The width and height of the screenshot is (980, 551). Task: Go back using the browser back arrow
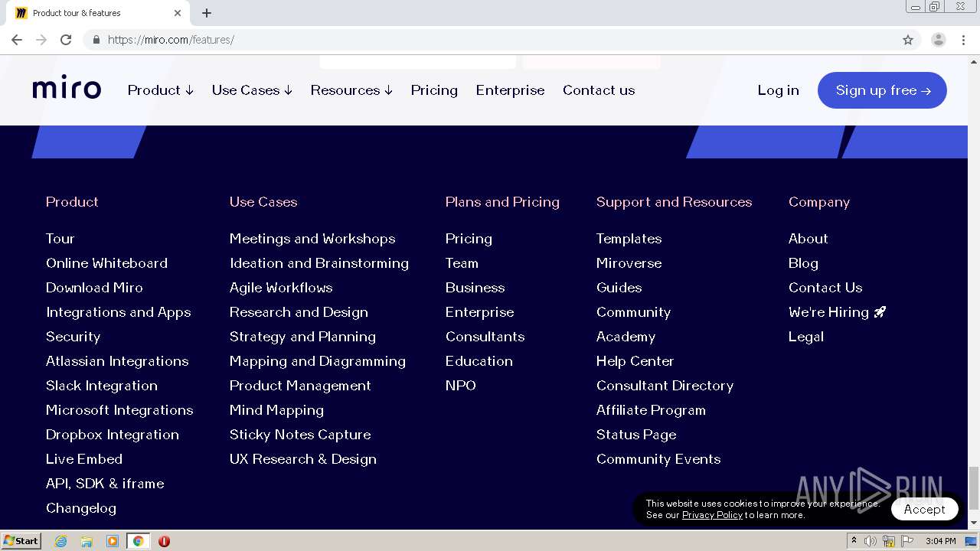(x=17, y=40)
